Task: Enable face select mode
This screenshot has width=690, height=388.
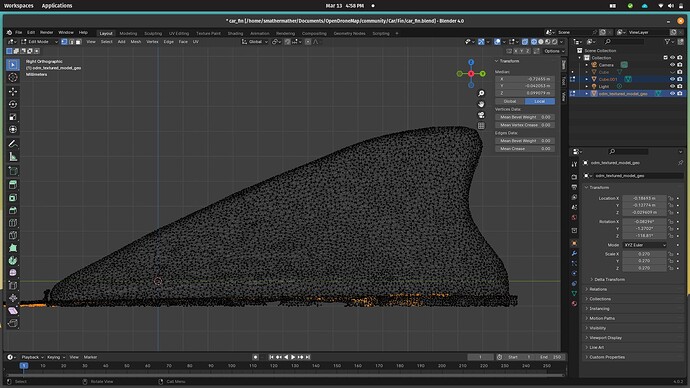Action: pyautogui.click(x=78, y=42)
